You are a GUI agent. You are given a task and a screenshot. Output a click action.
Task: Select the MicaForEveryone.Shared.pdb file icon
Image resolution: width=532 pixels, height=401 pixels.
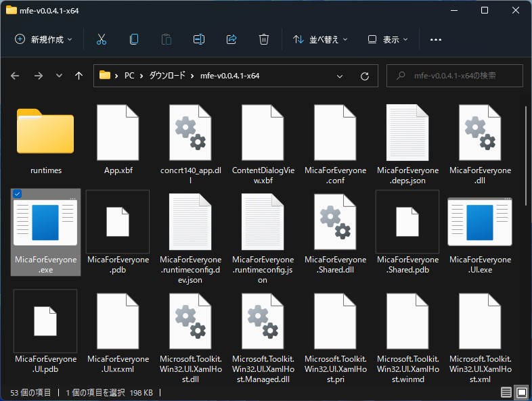click(407, 222)
